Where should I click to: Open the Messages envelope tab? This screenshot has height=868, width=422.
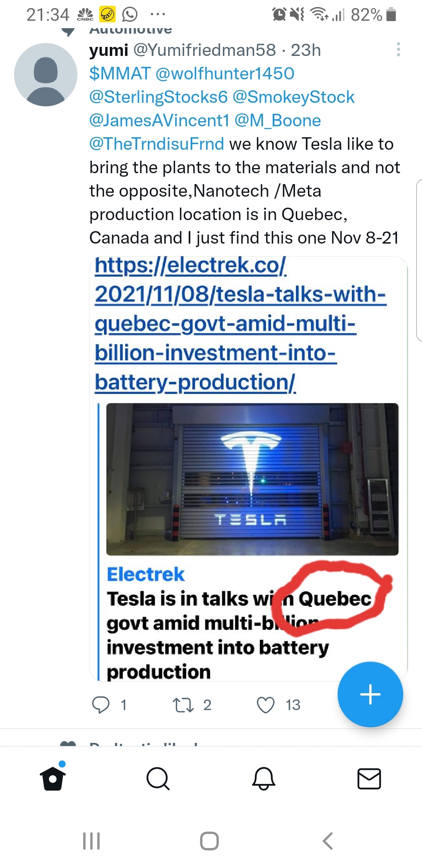click(x=369, y=778)
